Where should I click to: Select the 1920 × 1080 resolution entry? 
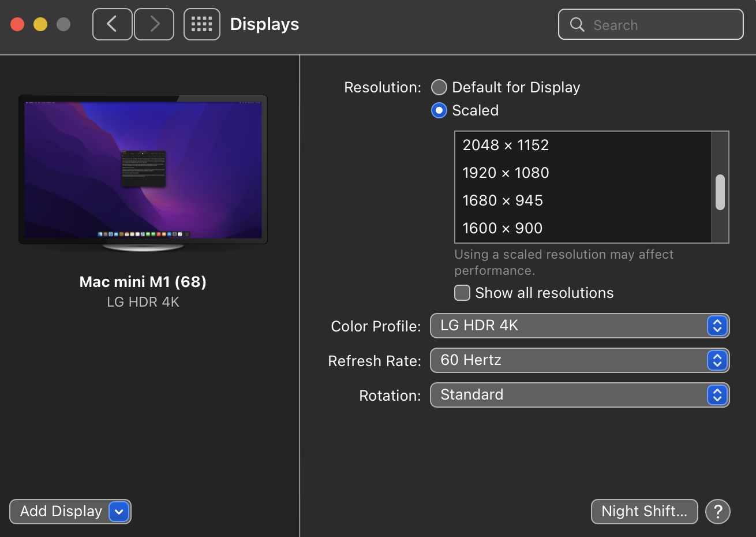(x=506, y=173)
